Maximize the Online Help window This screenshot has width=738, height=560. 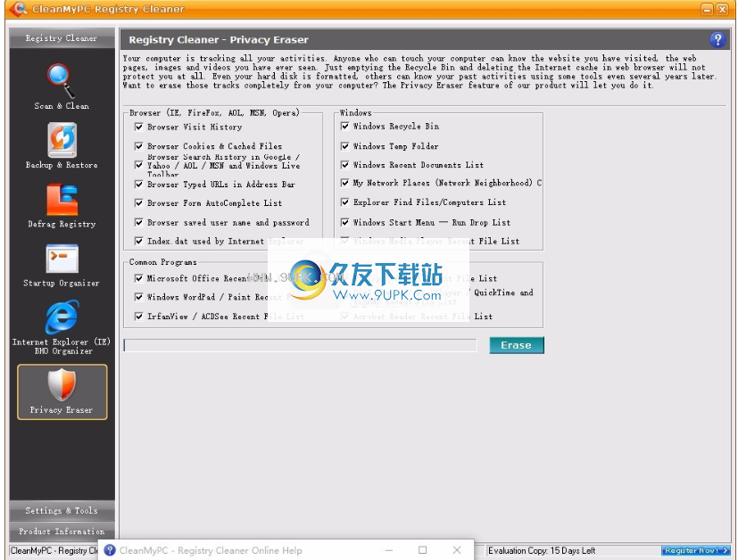pyautogui.click(x=423, y=550)
